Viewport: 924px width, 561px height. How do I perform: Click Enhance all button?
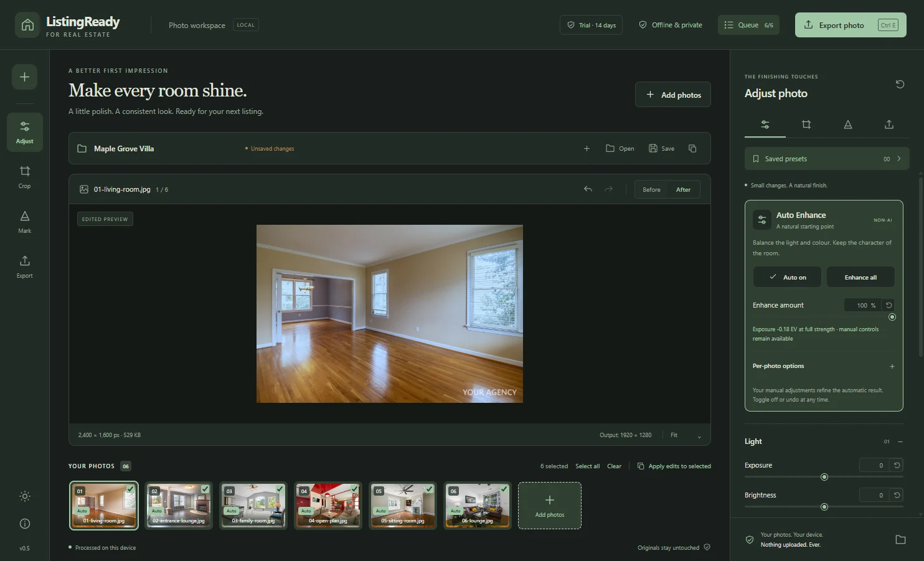[x=860, y=277]
